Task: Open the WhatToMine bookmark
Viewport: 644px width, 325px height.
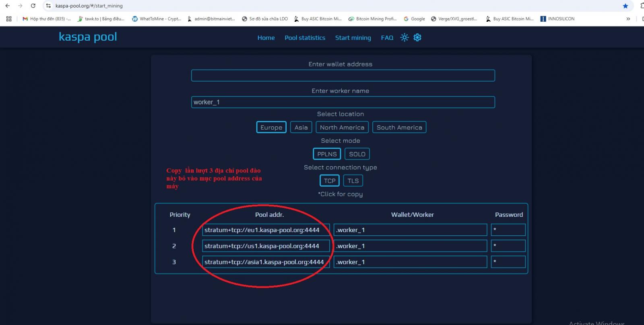Action: [x=157, y=19]
